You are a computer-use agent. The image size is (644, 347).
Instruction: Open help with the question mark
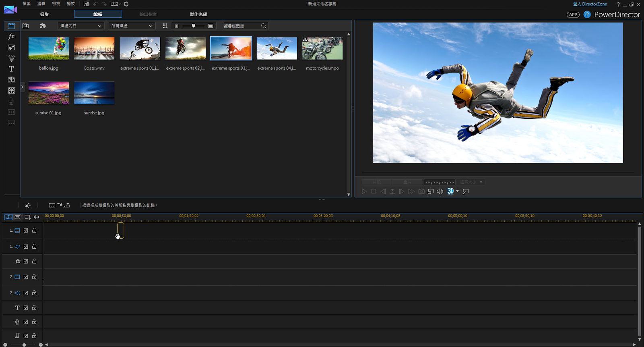[618, 4]
